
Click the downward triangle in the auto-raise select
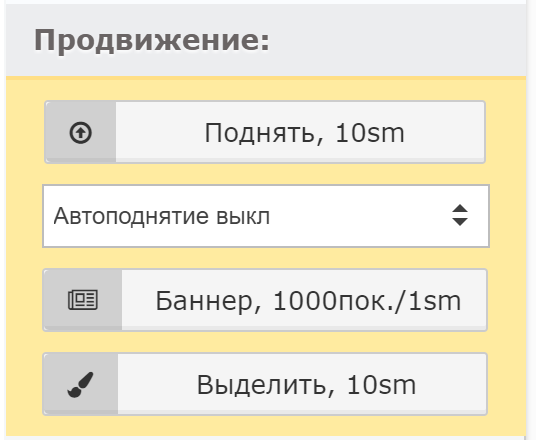[460, 222]
